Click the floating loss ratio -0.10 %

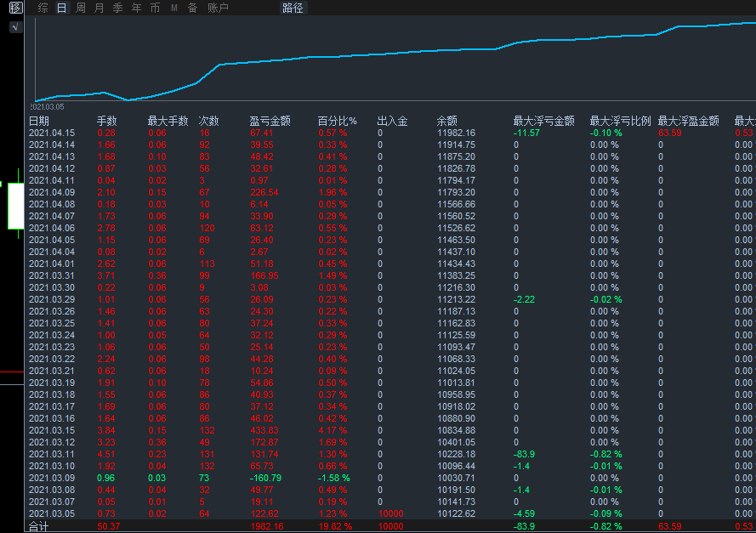pos(606,133)
